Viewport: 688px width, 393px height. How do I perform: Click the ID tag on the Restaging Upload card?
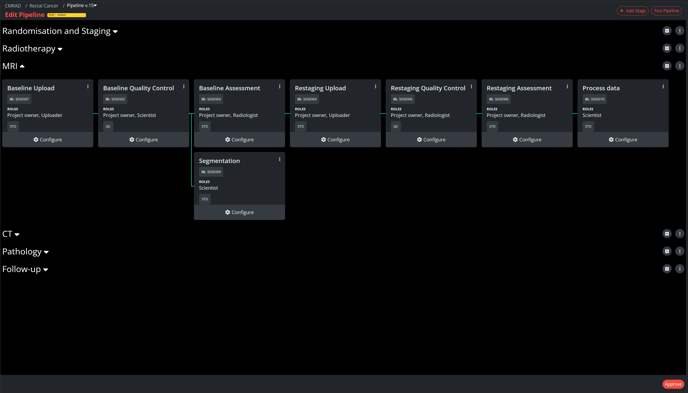307,99
